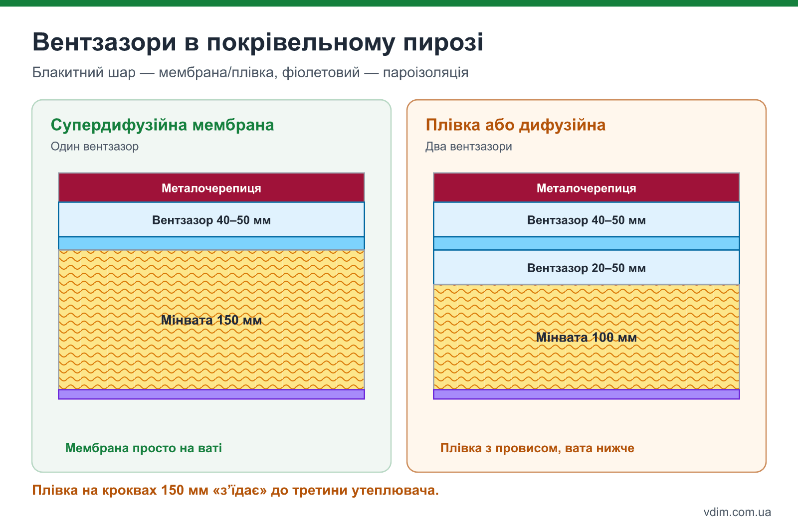Click the subtitle starting 'Блакитний шар — мембрана/плівка'

click(250, 73)
